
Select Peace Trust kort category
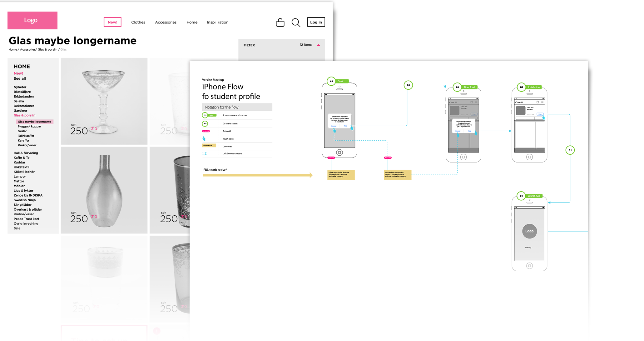coord(27,219)
